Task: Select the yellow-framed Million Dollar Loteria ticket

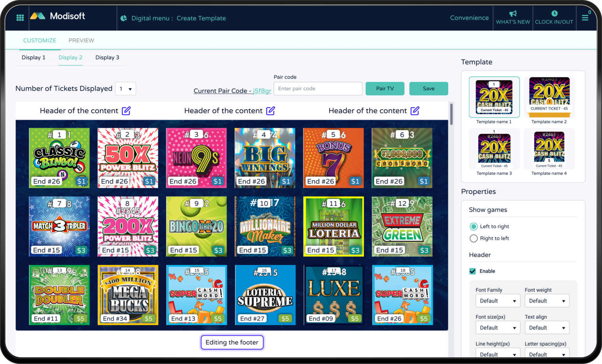Action: [x=333, y=226]
